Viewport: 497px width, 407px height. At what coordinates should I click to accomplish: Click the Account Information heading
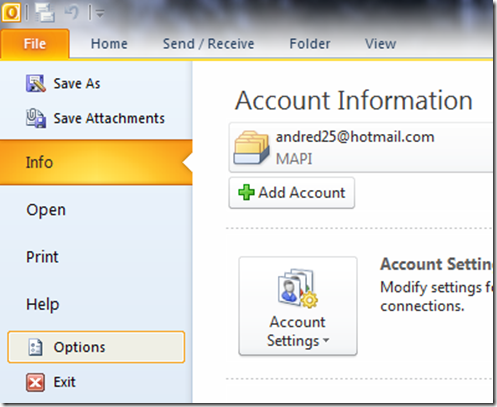click(x=354, y=100)
